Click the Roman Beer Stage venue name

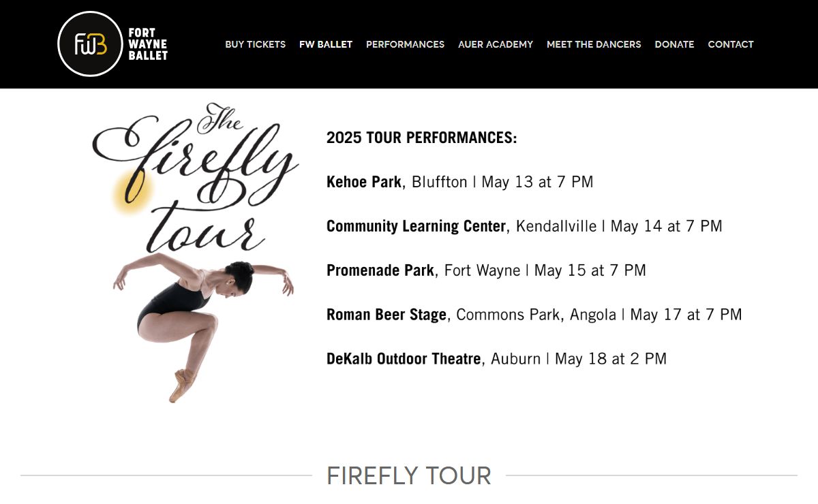[x=387, y=315]
